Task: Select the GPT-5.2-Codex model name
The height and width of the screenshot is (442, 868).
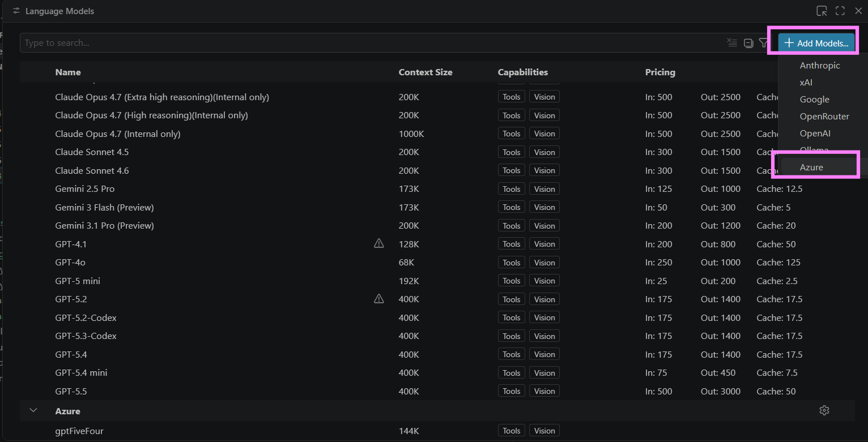Action: pyautogui.click(x=86, y=317)
